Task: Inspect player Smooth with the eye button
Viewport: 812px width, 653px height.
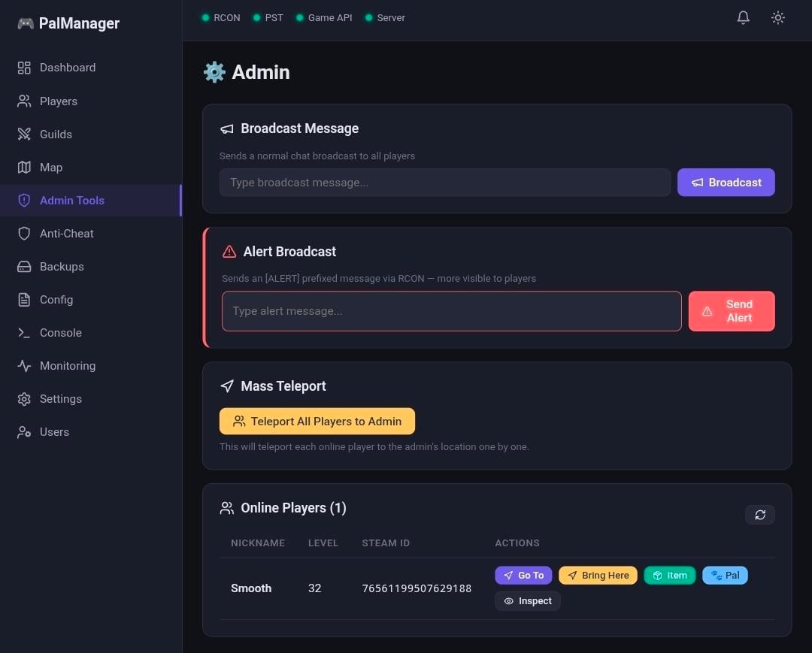Action: pyautogui.click(x=528, y=601)
